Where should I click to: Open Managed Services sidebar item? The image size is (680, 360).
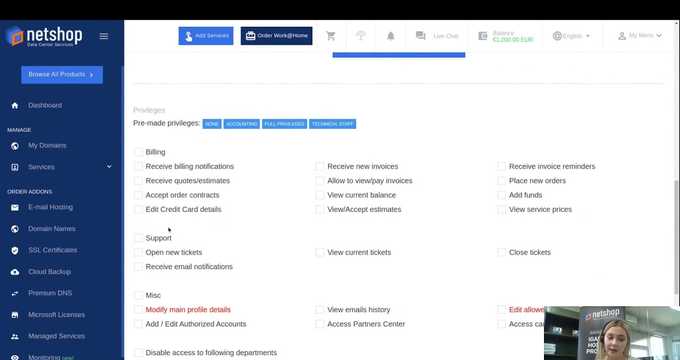tap(56, 336)
